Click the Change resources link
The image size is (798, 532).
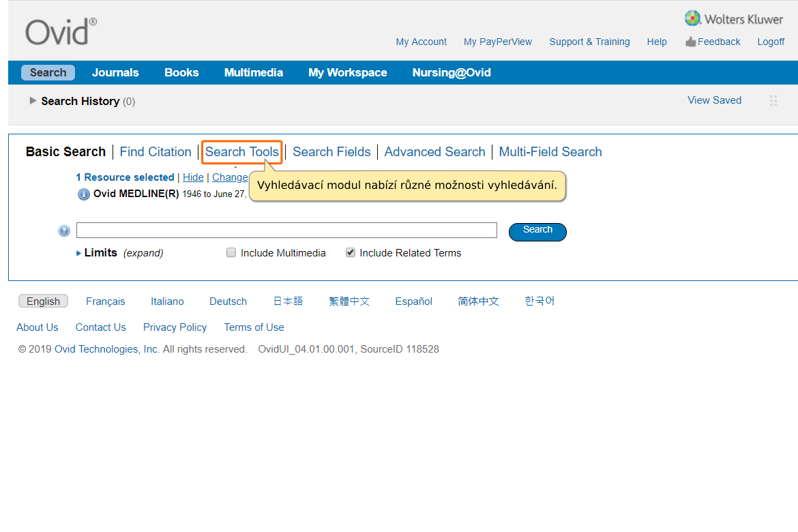[230, 177]
